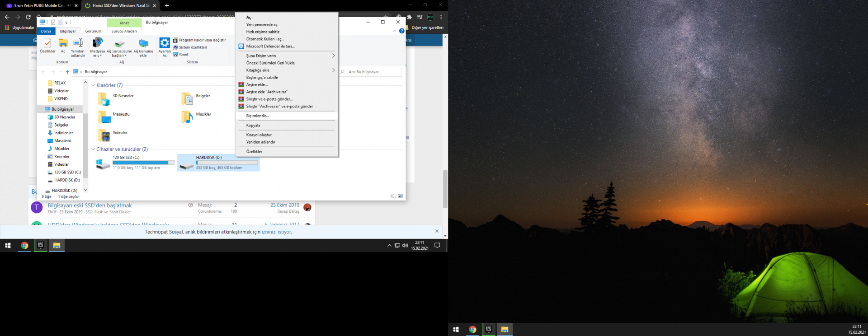The image size is (868, 336).
Task: Go up one folder level arrow
Action: [67, 72]
